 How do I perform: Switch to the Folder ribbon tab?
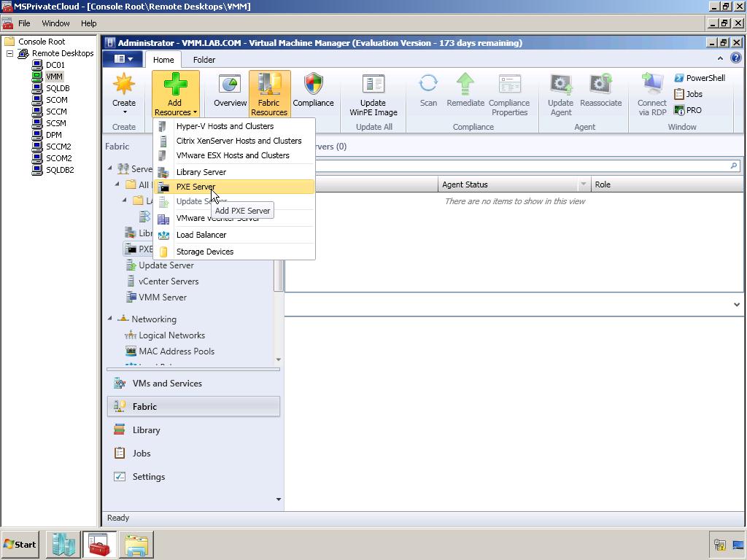204,60
